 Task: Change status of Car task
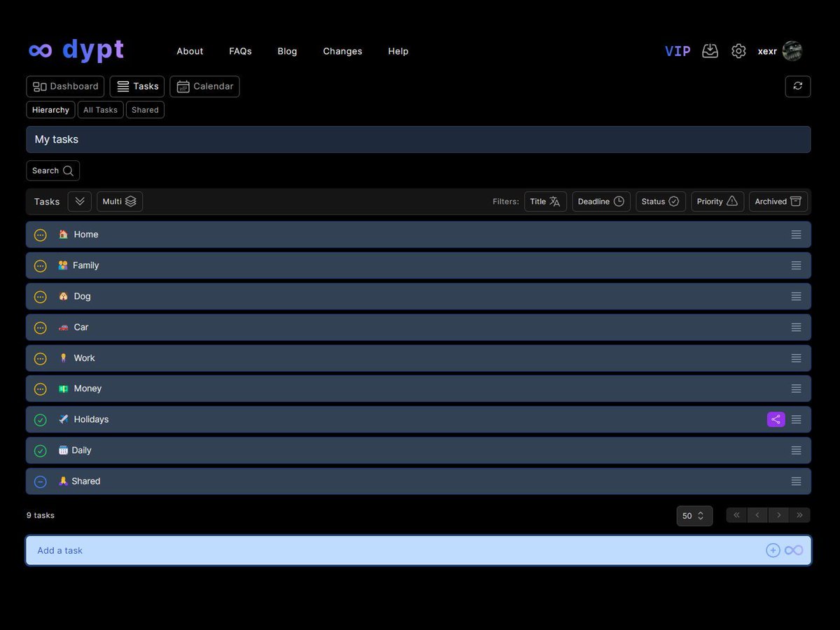pyautogui.click(x=41, y=328)
